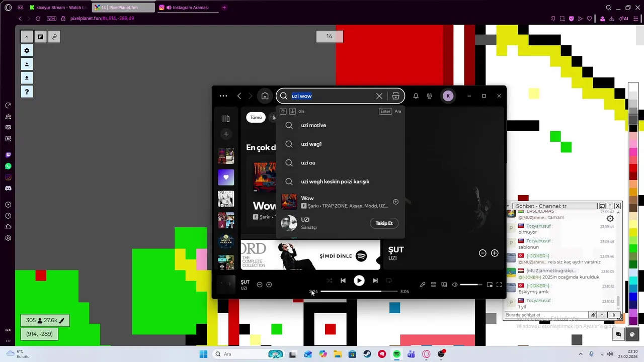Hide ŞUT from taste profile in player bar
Screen dimensions: 644x362
click(260, 285)
